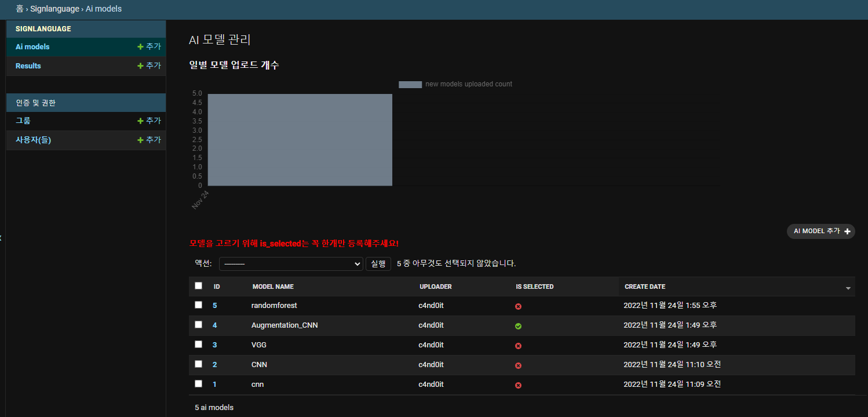
Task: Check the select-all checkbox in the table header
Action: click(198, 285)
